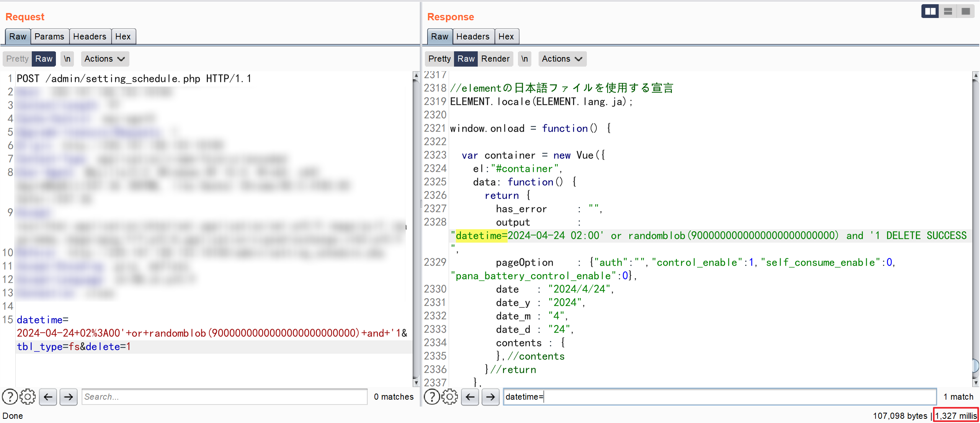Click window.onload function line in response

click(x=530, y=128)
